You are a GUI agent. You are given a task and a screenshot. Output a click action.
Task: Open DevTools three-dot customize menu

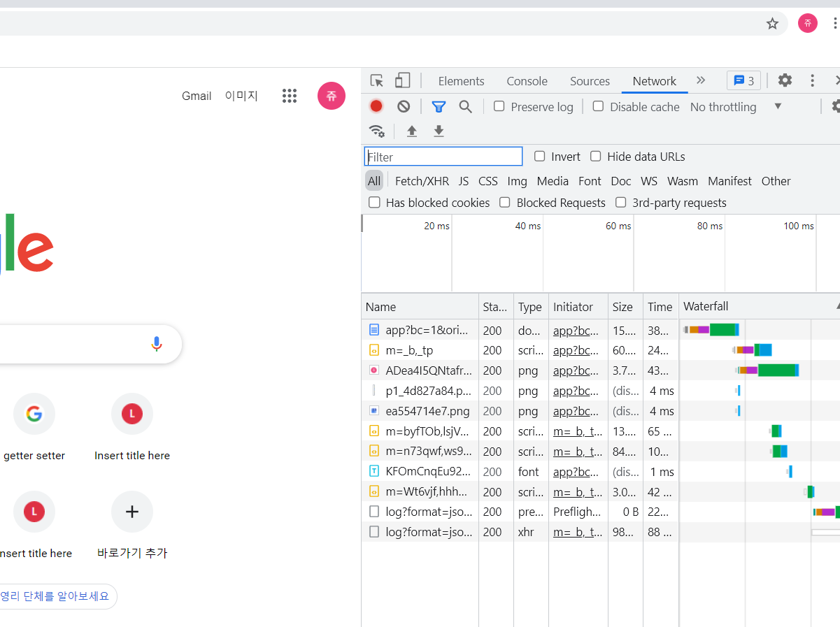coord(812,80)
